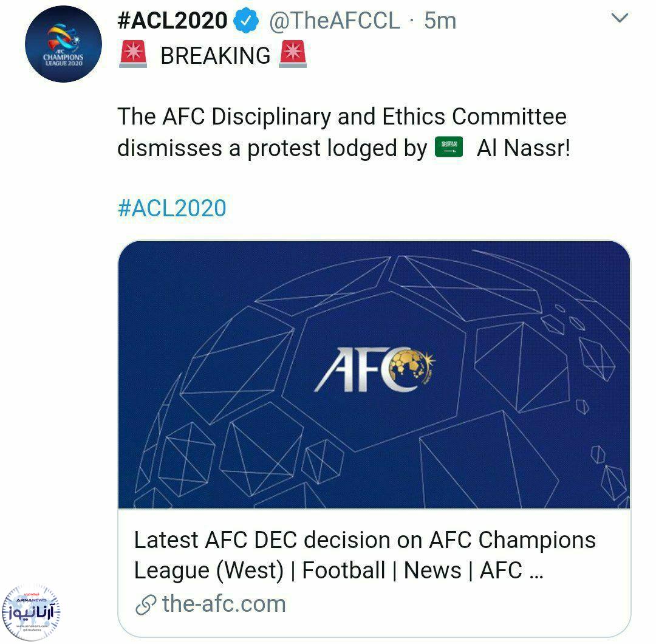The width and height of the screenshot is (656, 644).
Task: Open the AFC Champions League 2020 profile avatar
Action: (63, 44)
